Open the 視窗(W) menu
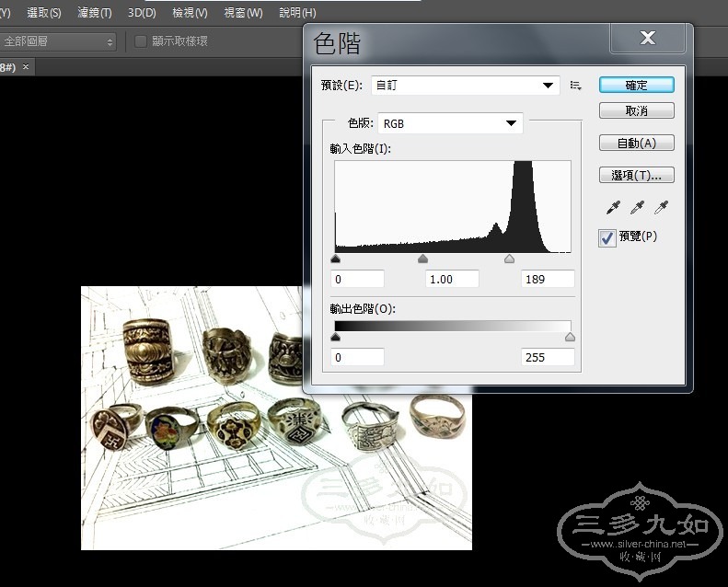 [x=243, y=13]
